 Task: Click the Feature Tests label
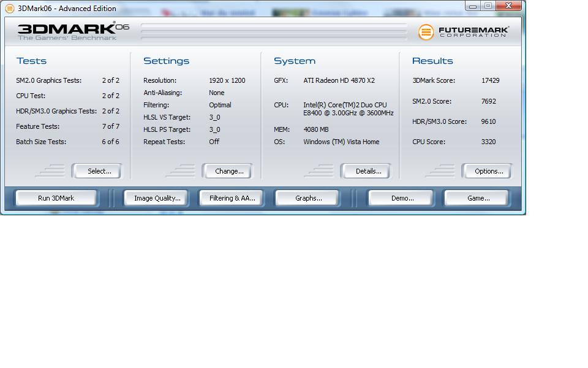[x=37, y=126]
